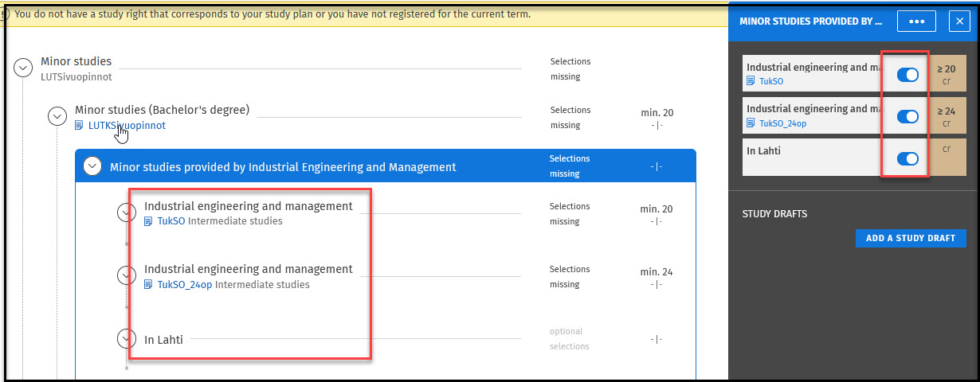
Task: Open the TukSO_24op link in the study tree
Action: [x=185, y=285]
